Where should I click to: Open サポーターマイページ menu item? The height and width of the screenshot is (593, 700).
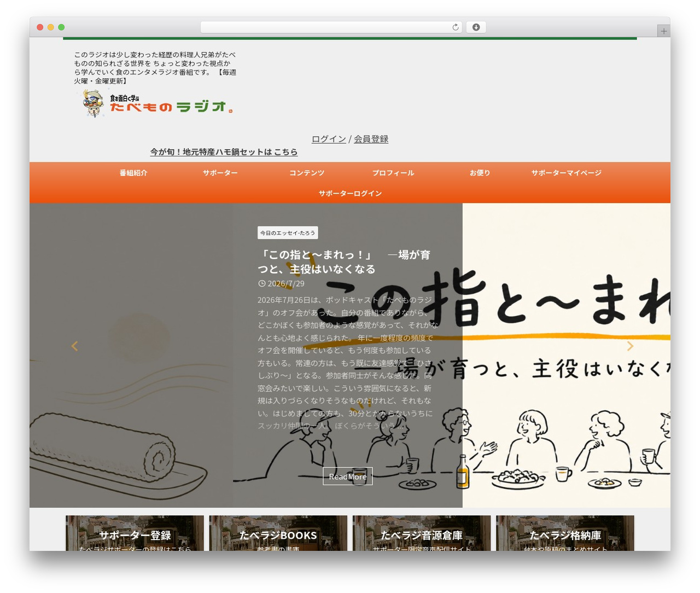(x=566, y=173)
